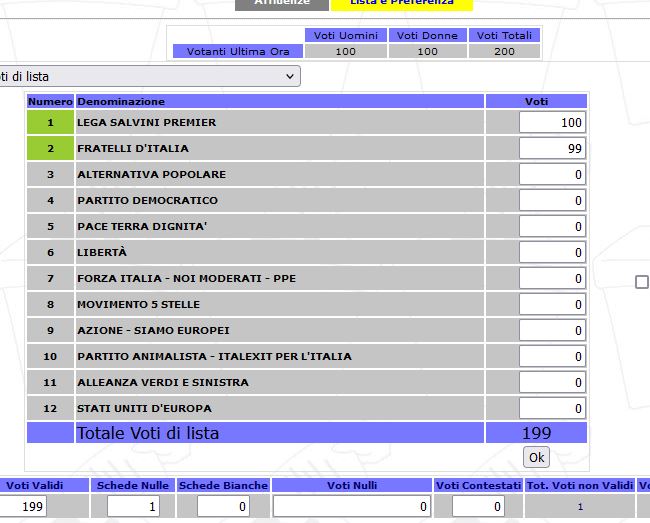
Task: Click the Schede Bianche input field
Action: (223, 506)
